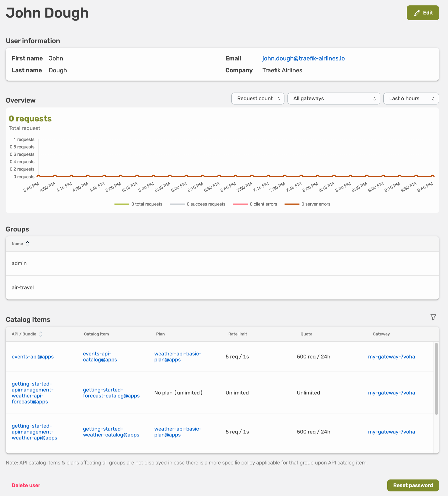Click the chart data point at 9:45 PM

point(432,176)
